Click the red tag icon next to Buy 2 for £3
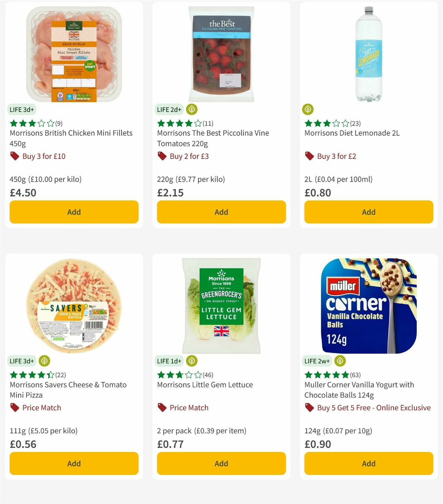Viewport: 443px width, 504px height. pos(162,156)
